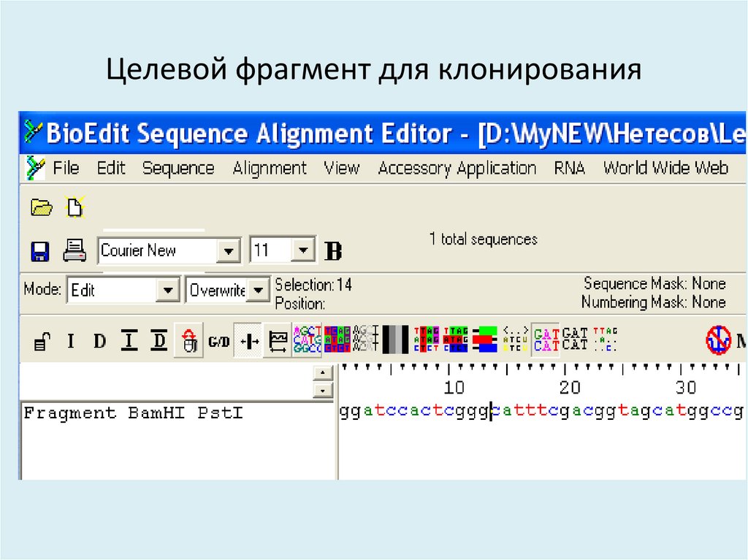This screenshot has height=560, width=748.
Task: Save the alignment with floppy icon
Action: [x=39, y=251]
